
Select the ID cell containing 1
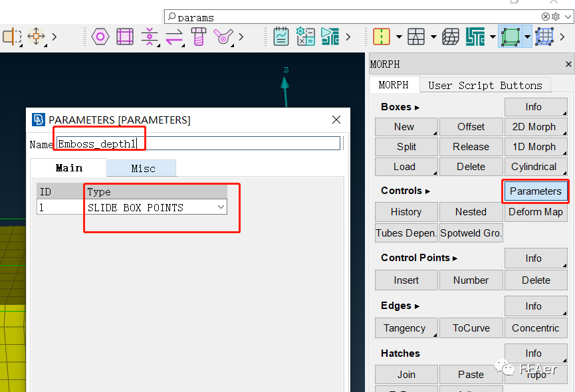point(60,207)
